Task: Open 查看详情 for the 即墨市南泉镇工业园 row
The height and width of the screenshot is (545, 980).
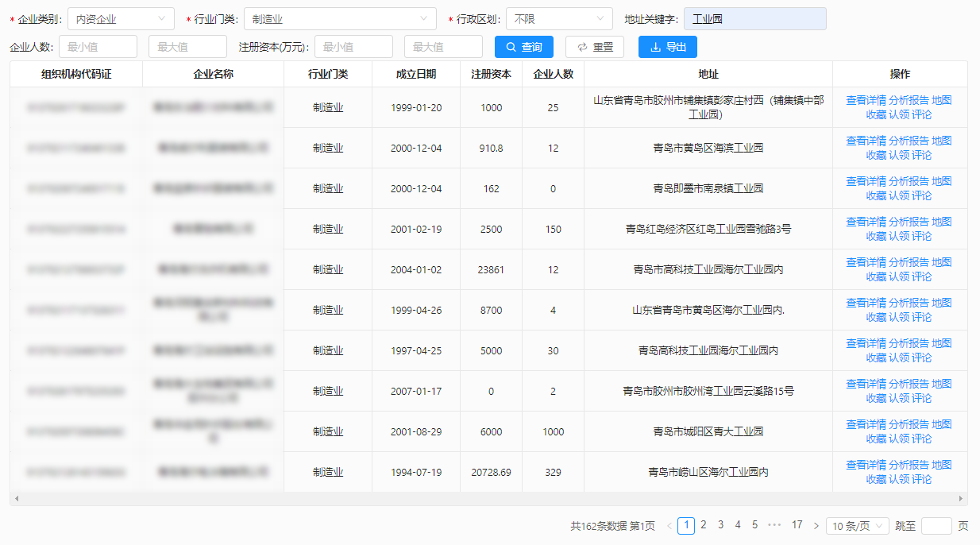Action: click(x=866, y=181)
